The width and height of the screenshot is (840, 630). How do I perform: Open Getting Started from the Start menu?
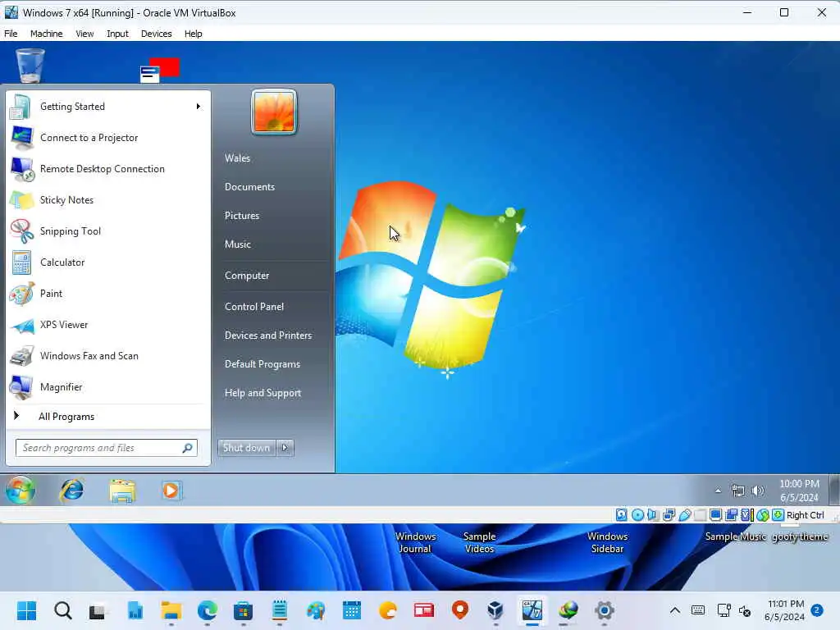click(107, 107)
